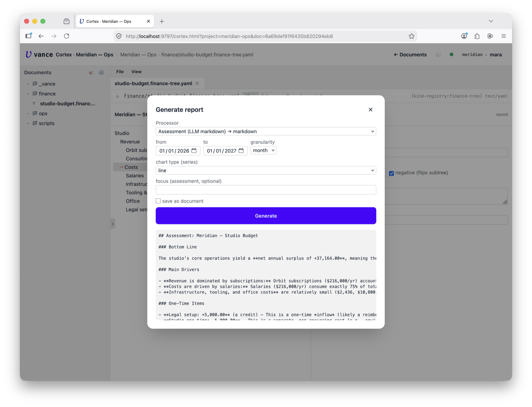Expand the ops folder
Viewport: 532px width, 407px height.
pyautogui.click(x=28, y=113)
